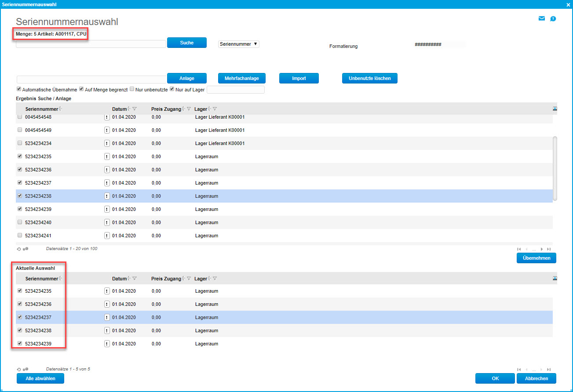Go to next page of search results
573x392 pixels.
click(542, 249)
